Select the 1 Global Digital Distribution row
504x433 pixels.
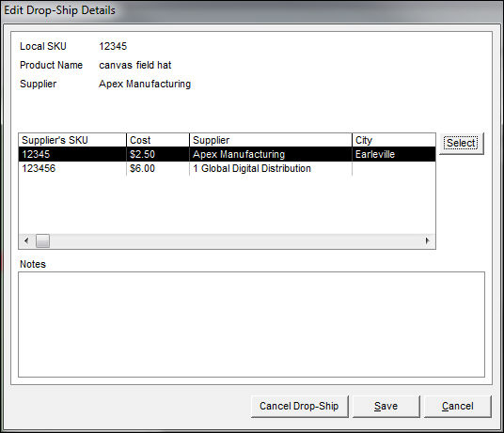[227, 168]
